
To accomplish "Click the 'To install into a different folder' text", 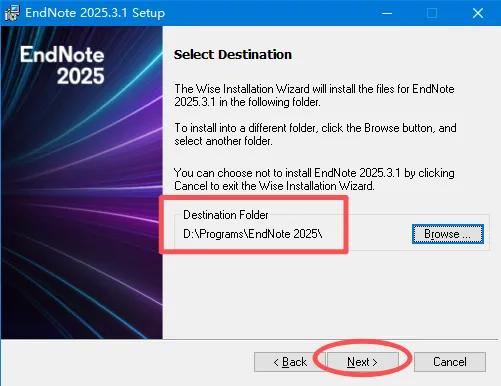I will point(315,134).
